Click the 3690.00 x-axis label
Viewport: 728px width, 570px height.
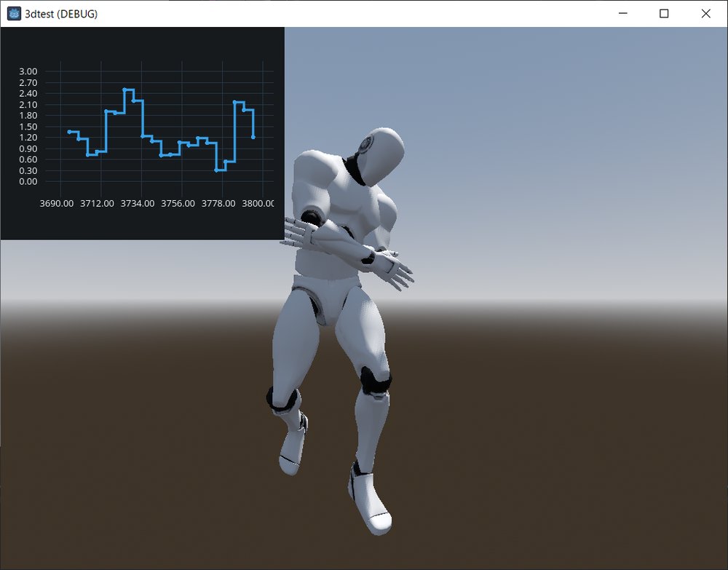tap(57, 203)
